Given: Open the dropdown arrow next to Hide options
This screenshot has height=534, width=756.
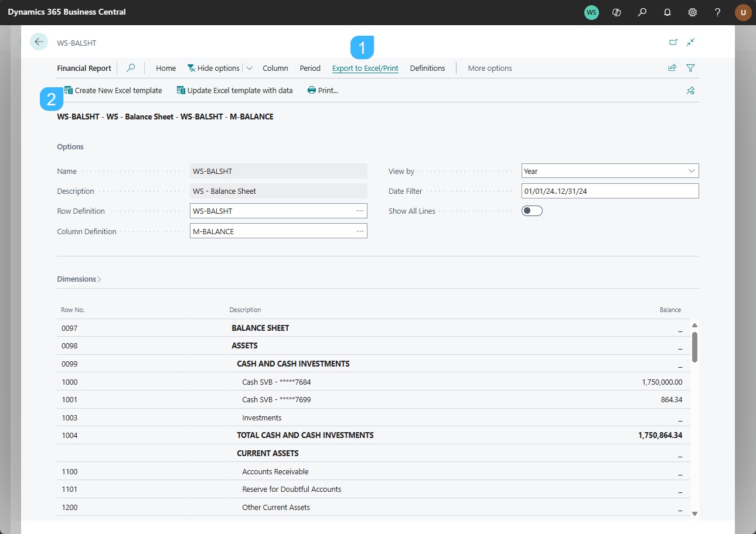Looking at the screenshot, I should tap(249, 68).
